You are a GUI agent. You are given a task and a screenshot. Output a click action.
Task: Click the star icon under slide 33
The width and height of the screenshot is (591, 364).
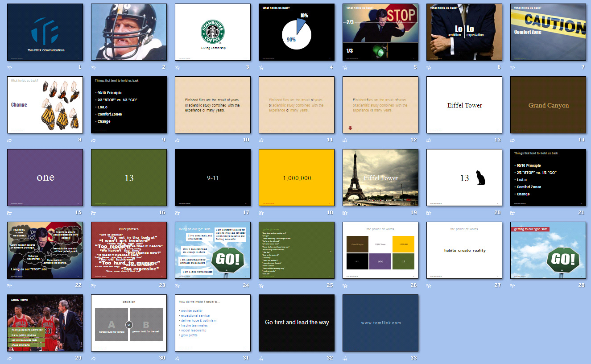[x=345, y=358]
